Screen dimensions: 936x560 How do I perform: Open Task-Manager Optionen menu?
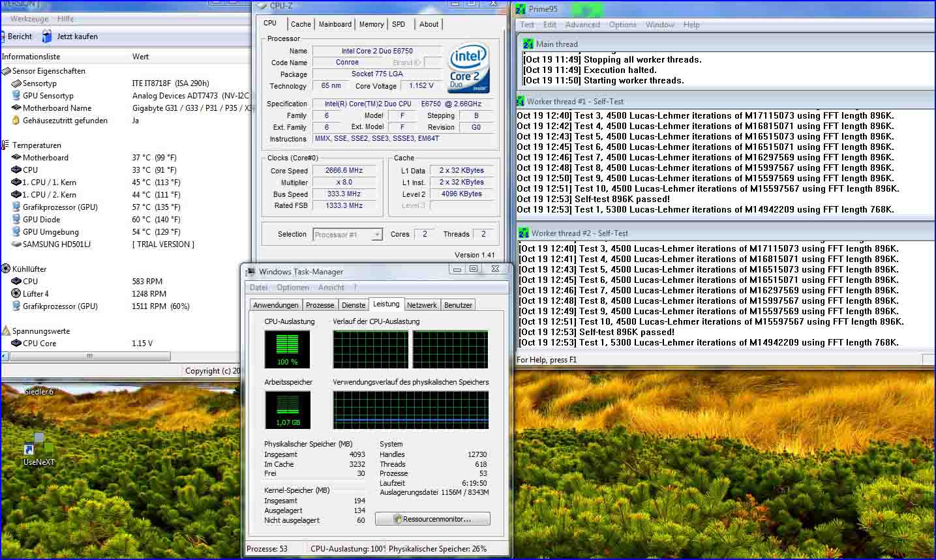[x=293, y=287]
